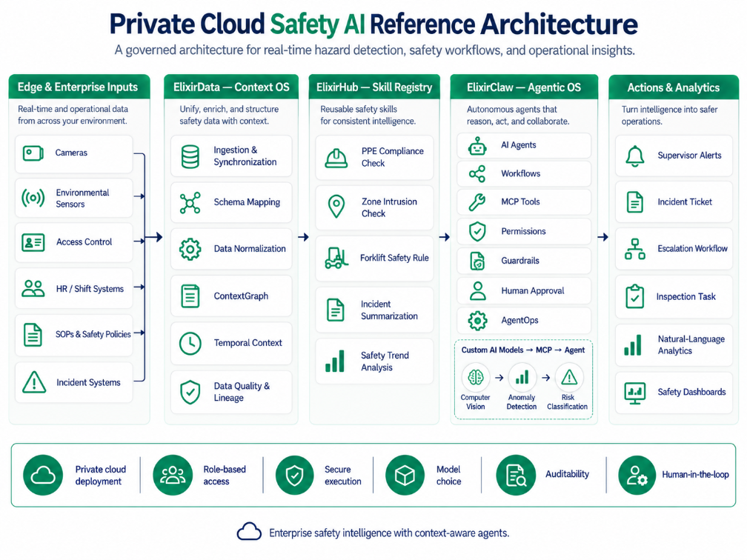Click the Safety Trend Analysis bar chart icon
The height and width of the screenshot is (560, 747).
(x=335, y=361)
